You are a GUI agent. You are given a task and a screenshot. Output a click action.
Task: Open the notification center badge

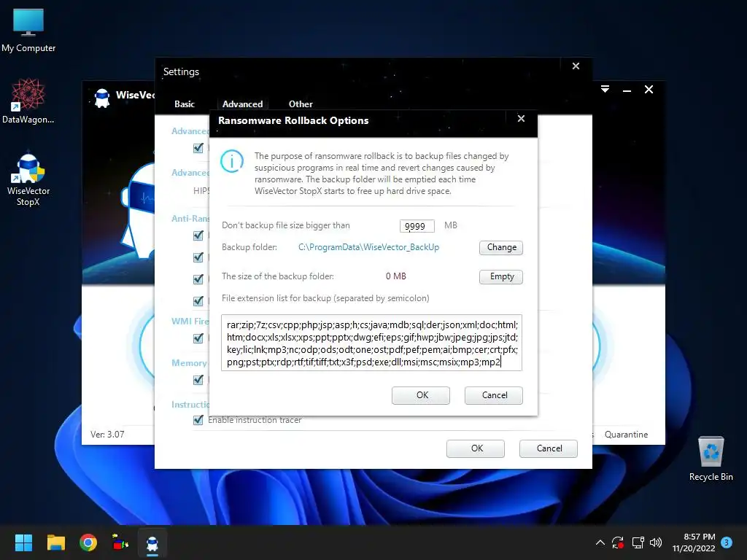(727, 542)
